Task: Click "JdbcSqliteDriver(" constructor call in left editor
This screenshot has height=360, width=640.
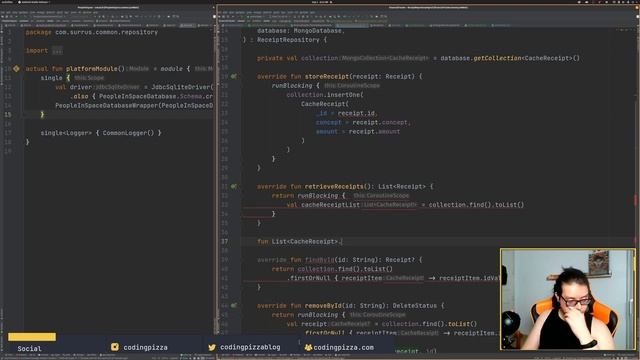Action: (x=182, y=87)
